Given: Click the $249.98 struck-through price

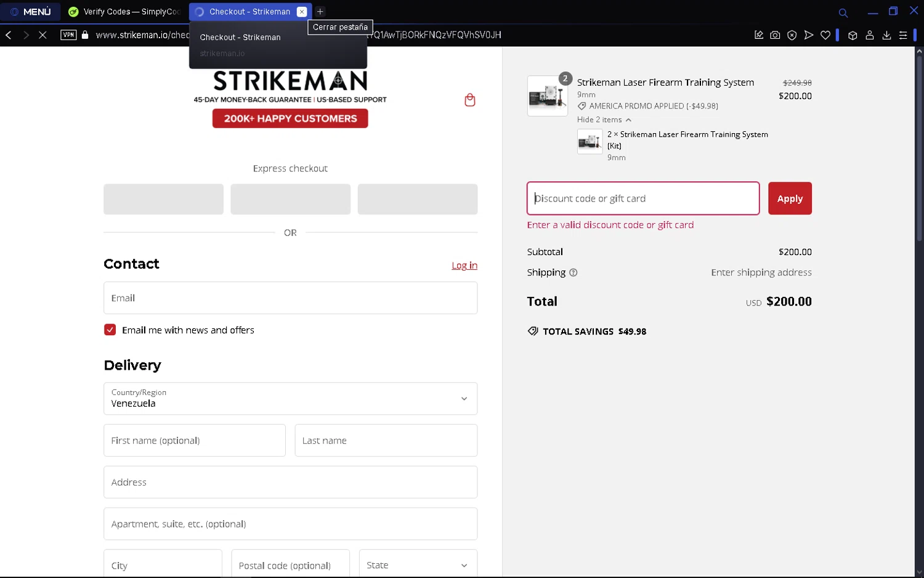Looking at the screenshot, I should [797, 83].
